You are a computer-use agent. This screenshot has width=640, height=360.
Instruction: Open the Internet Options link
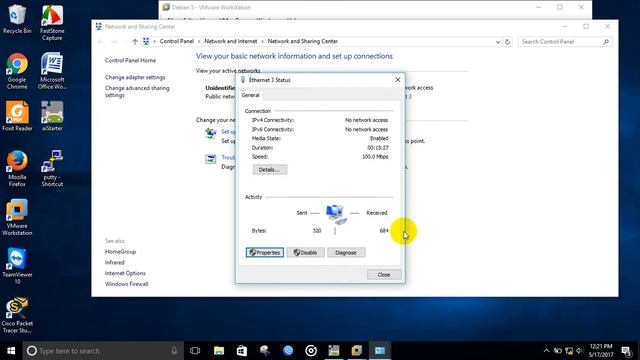pyautogui.click(x=125, y=273)
